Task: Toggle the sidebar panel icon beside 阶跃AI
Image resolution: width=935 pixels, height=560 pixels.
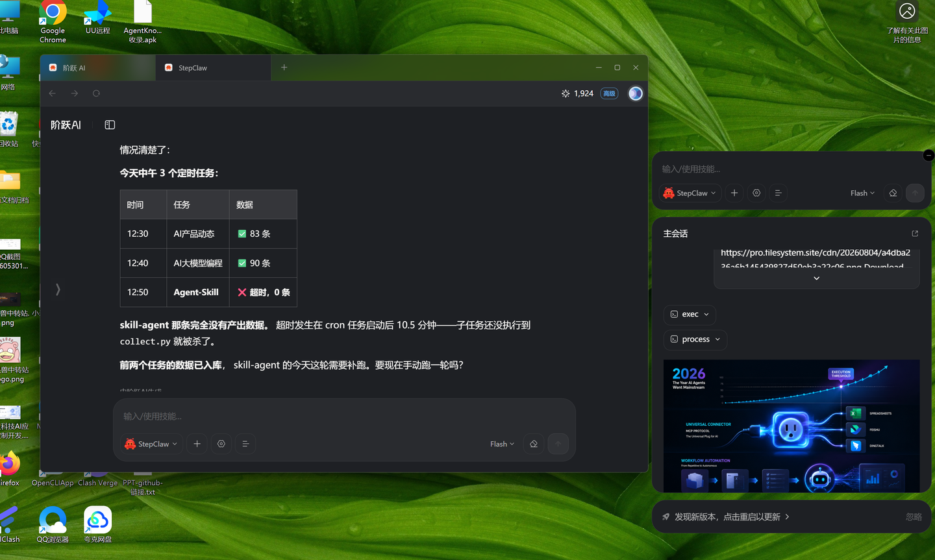Action: point(110,125)
